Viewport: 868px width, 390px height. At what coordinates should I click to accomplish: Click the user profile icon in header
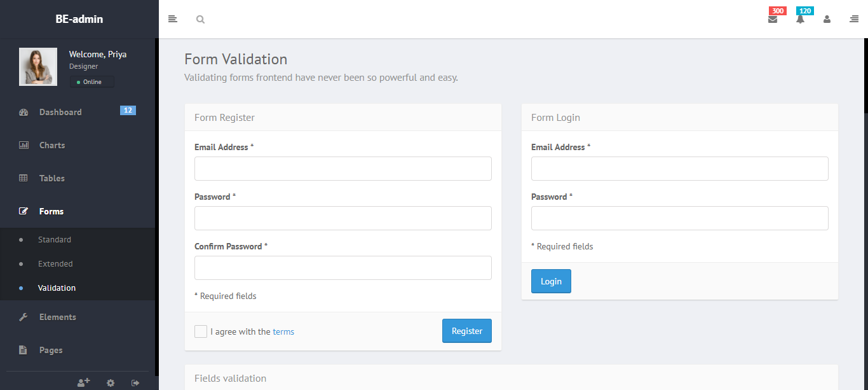tap(827, 19)
